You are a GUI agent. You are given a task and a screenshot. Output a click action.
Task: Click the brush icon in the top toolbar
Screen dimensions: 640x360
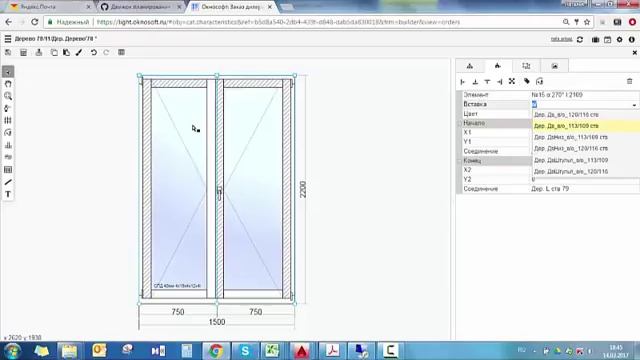(79, 53)
